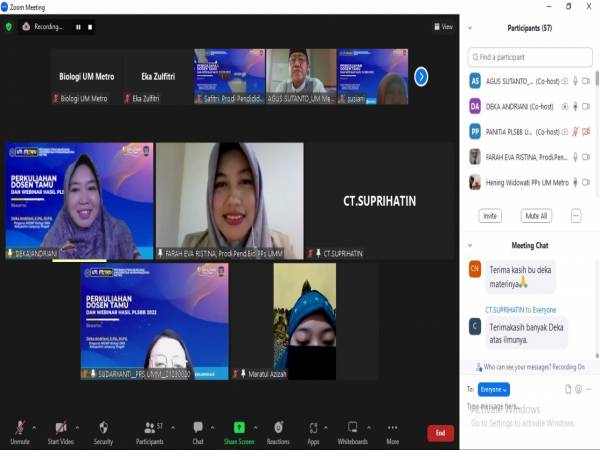600x450 pixels.
Task: Click the Invite button
Action: 490,216
